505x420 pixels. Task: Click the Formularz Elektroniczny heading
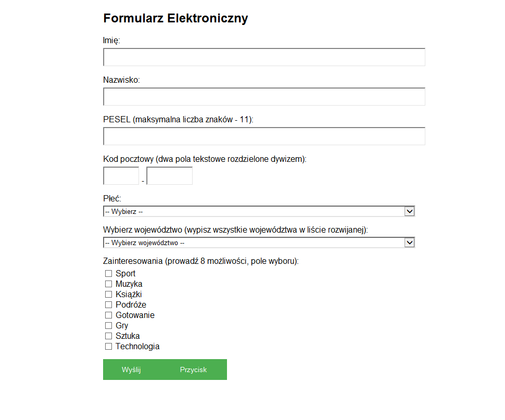(175, 18)
